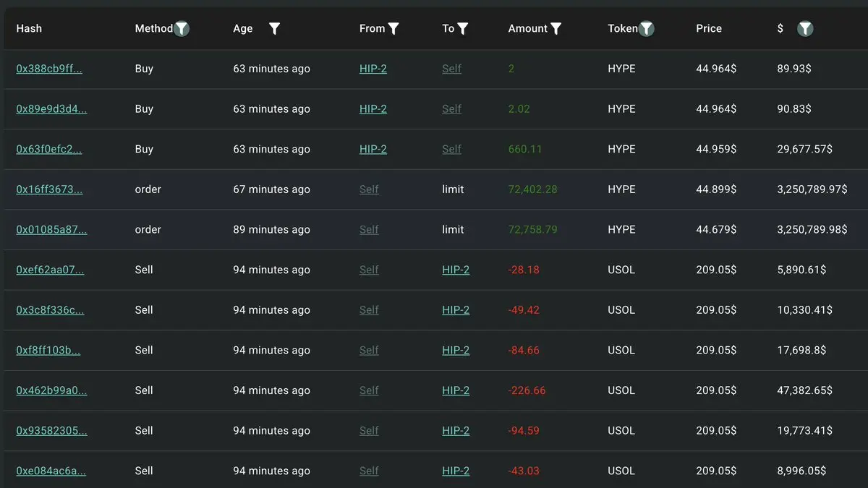Follow the Self recipient link in 660.11 HYPE row
Viewport: 868px width, 488px height.
(452, 149)
